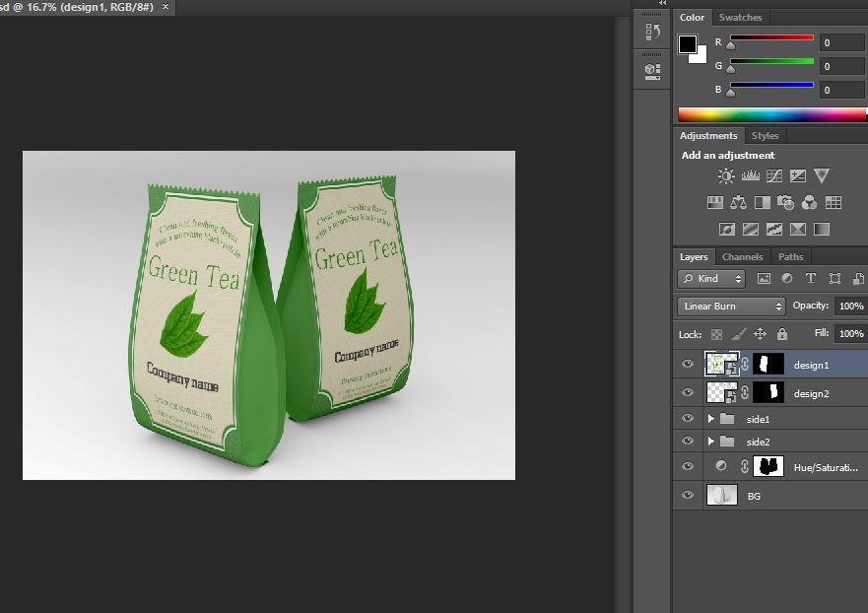The image size is (868, 613).
Task: Add a Color Balance adjustment
Action: (739, 203)
